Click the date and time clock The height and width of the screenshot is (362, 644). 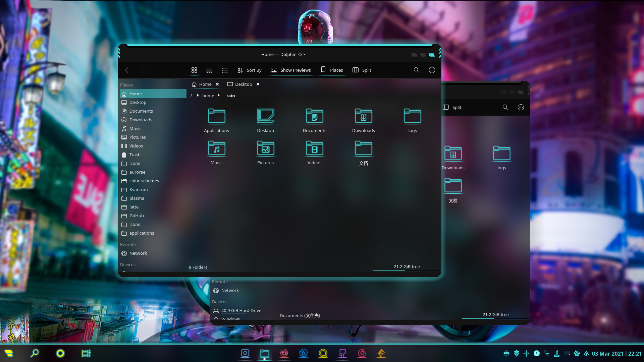click(x=616, y=353)
